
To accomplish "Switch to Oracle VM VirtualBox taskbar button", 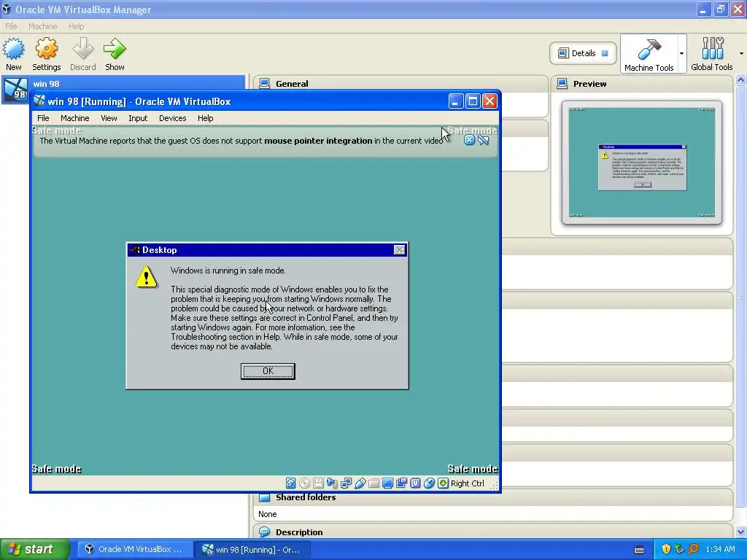I will (x=135, y=549).
